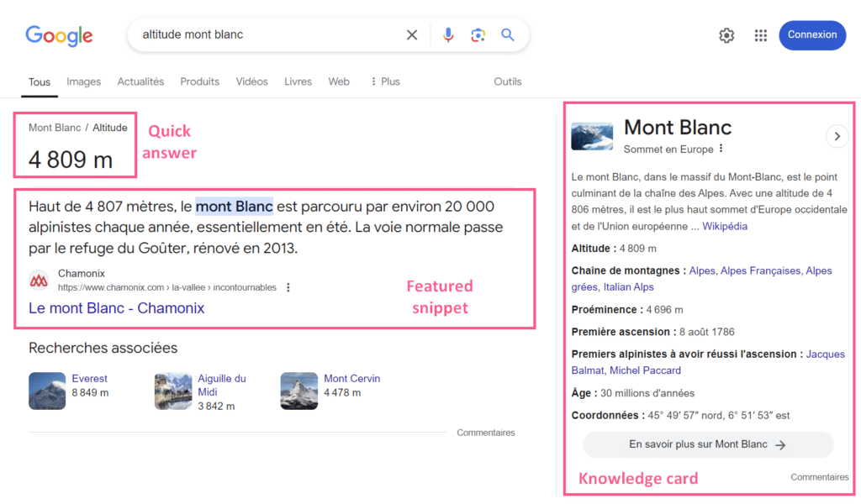Viewport: 861px width, 504px height.
Task: Click Commentaires under related searches
Action: tap(486, 433)
